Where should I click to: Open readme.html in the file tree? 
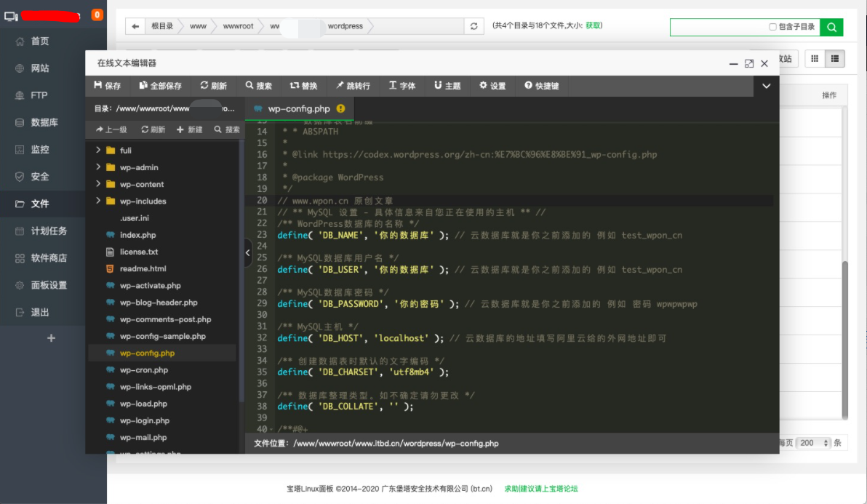pos(143,268)
